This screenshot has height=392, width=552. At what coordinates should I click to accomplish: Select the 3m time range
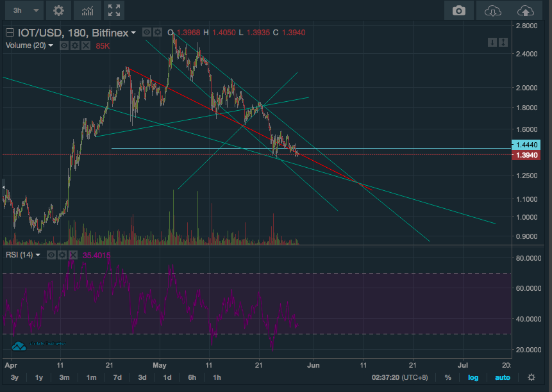click(64, 377)
